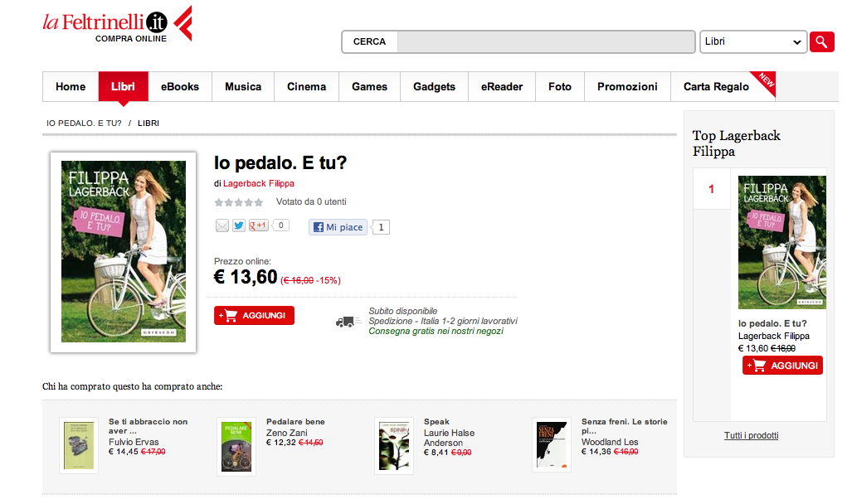Switch to the Musica tab

click(x=243, y=87)
